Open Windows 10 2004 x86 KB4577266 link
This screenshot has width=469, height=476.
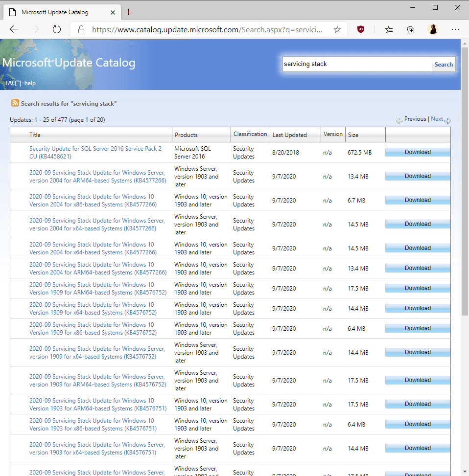click(x=93, y=201)
